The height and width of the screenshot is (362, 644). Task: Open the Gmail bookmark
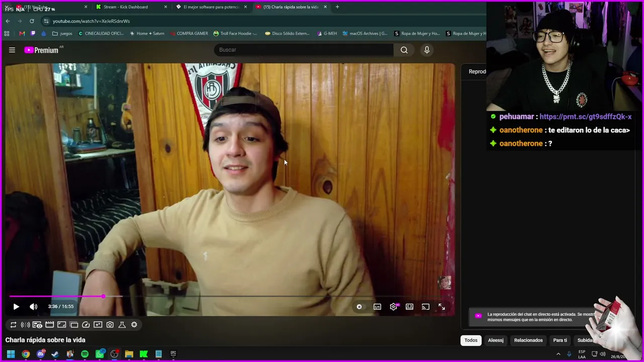[22, 34]
